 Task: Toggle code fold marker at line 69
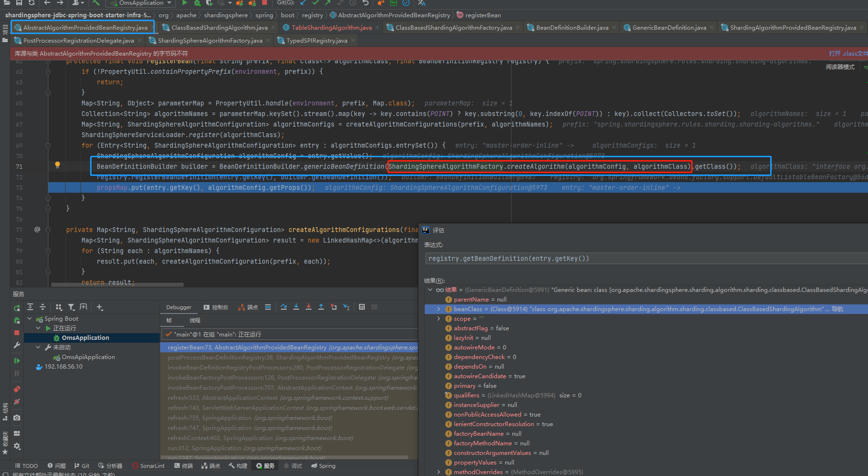(48, 145)
